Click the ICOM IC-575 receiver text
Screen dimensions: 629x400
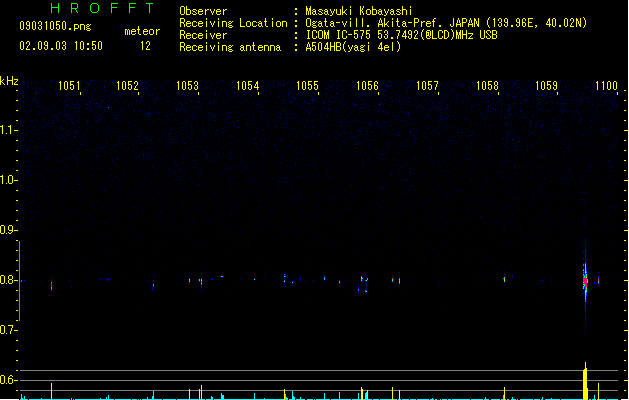(x=401, y=35)
